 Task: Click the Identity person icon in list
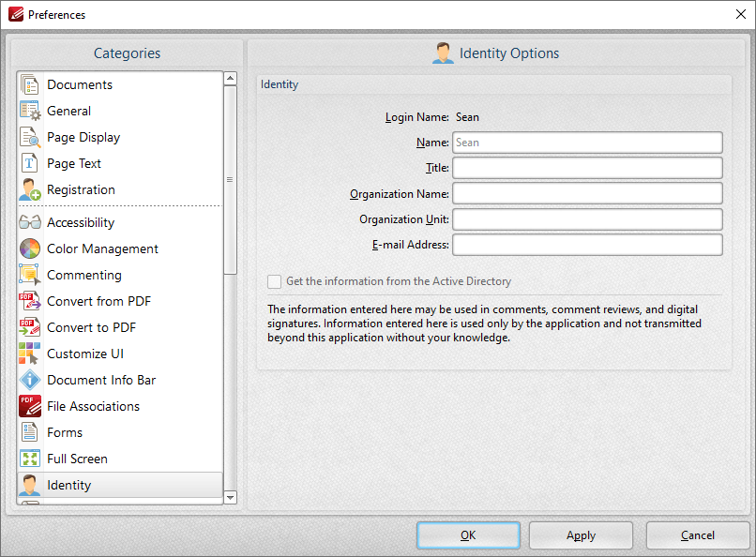pyautogui.click(x=30, y=485)
